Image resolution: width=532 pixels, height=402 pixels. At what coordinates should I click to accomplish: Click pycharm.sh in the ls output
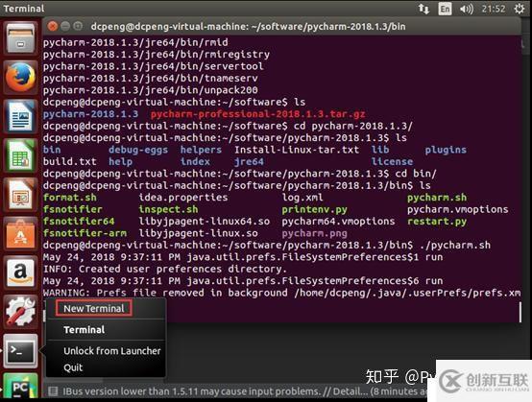pyautogui.click(x=437, y=198)
